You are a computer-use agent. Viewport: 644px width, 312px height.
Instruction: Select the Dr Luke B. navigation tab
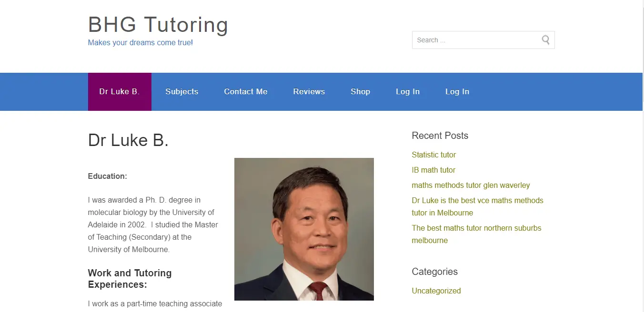tap(120, 92)
